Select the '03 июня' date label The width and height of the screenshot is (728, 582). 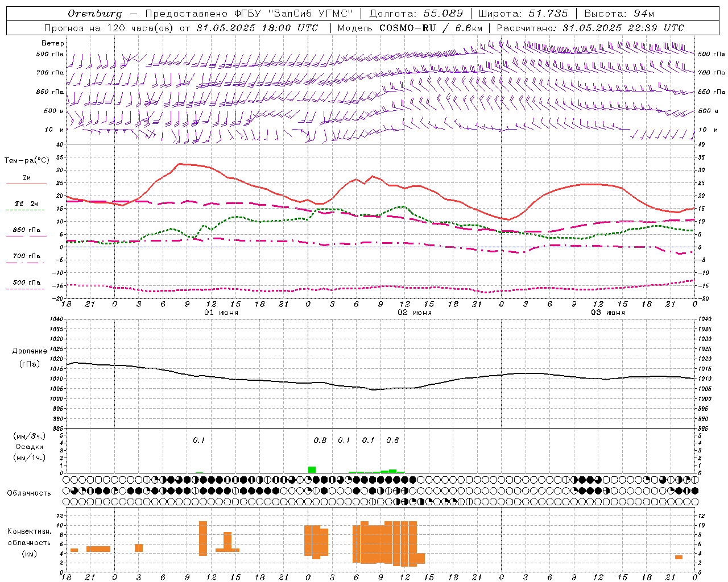coord(608,313)
